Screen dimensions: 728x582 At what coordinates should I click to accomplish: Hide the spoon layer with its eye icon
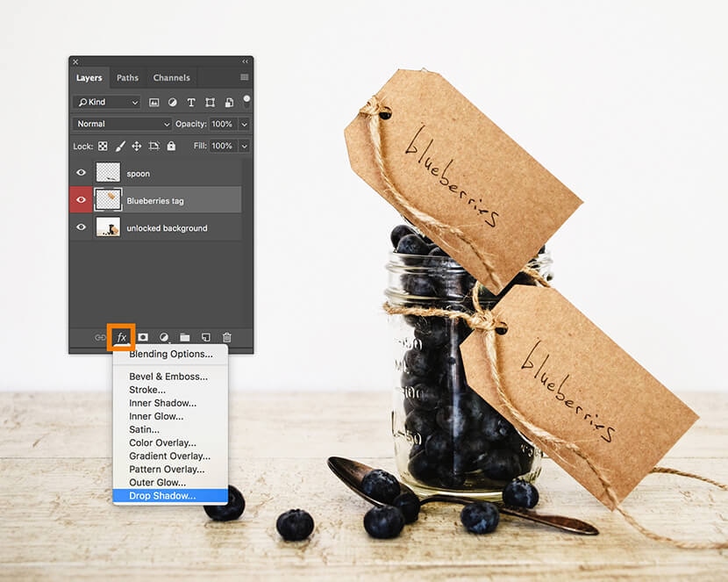point(82,174)
